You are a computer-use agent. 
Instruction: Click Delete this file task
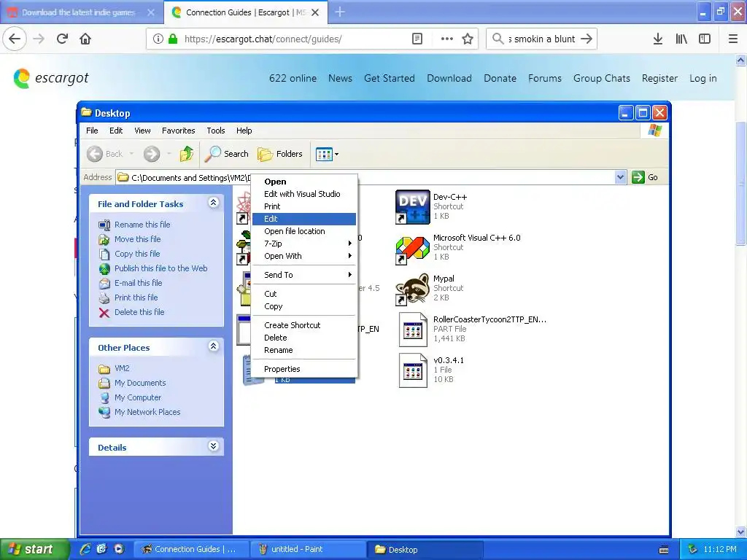pyautogui.click(x=131, y=312)
